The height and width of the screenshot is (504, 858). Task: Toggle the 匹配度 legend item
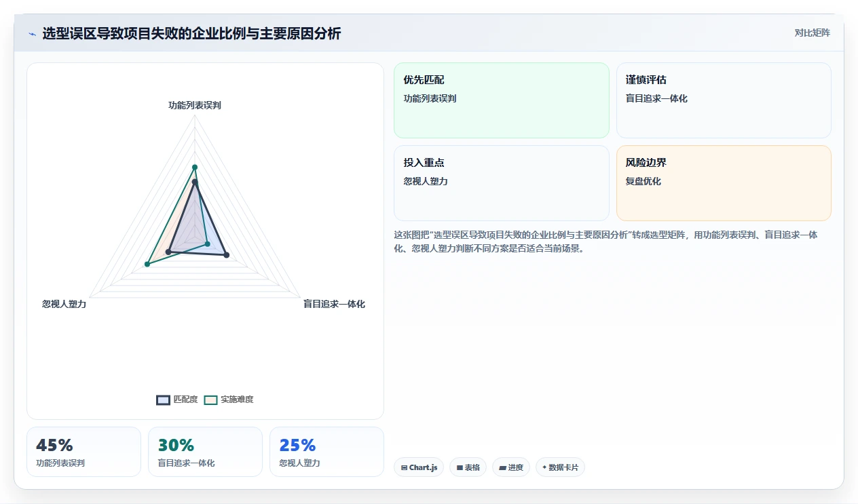tap(177, 400)
